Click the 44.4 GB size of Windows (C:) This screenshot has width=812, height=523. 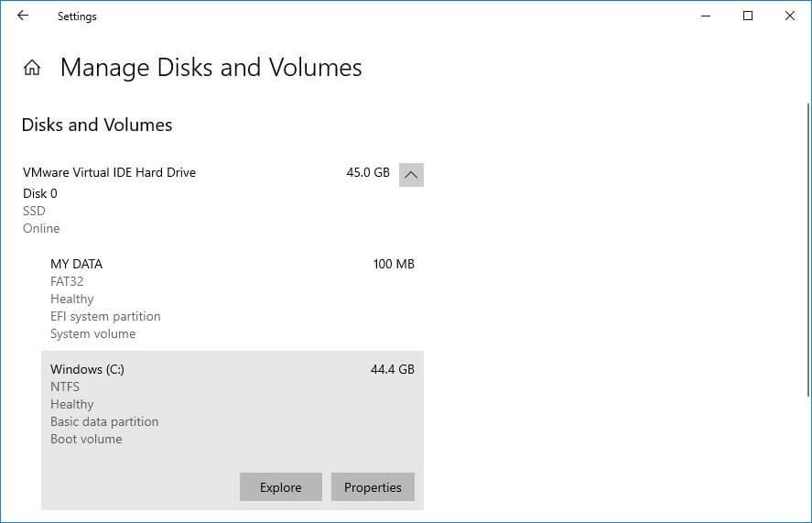pyautogui.click(x=392, y=369)
